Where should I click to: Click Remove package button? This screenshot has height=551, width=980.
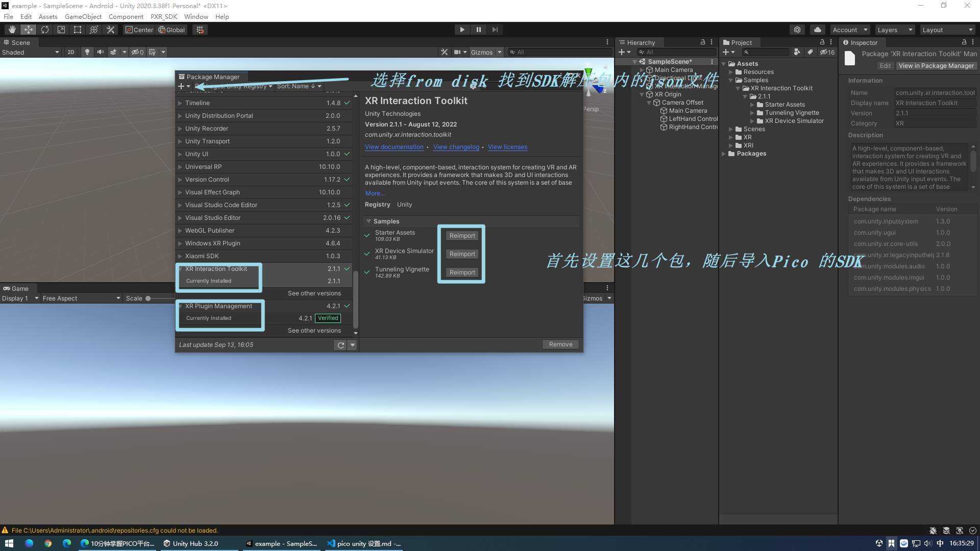pos(560,344)
